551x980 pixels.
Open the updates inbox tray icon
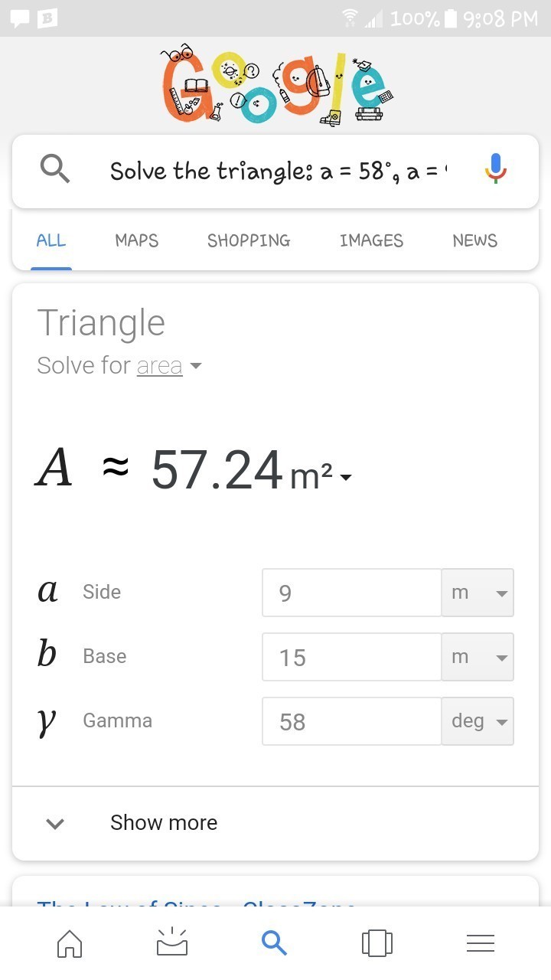172,943
